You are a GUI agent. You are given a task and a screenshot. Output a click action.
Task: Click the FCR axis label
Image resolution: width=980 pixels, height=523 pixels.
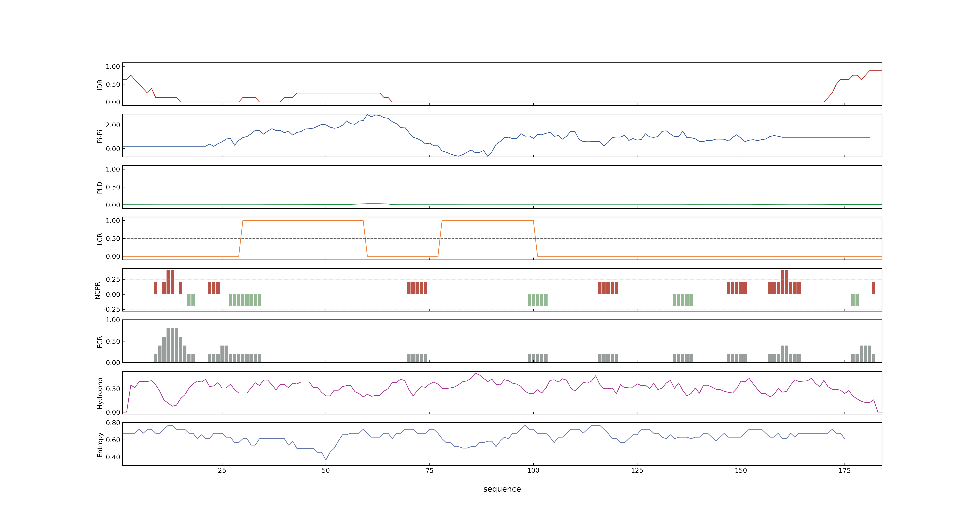[100, 341]
